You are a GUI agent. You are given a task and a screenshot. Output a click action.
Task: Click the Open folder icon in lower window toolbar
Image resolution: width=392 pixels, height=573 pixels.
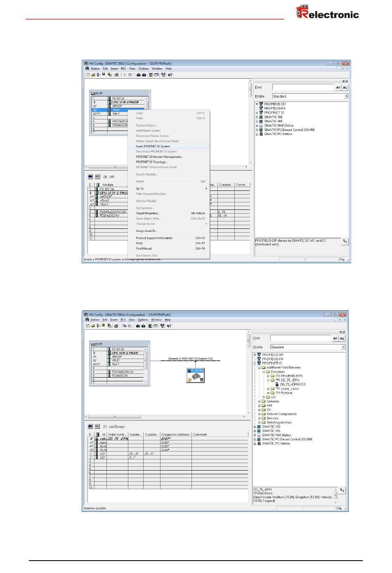[x=93, y=326]
